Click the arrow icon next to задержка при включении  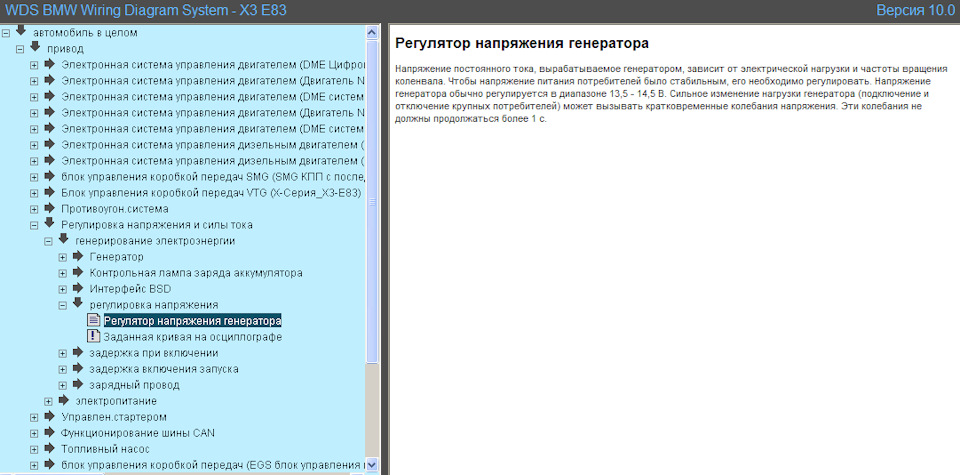[78, 352]
